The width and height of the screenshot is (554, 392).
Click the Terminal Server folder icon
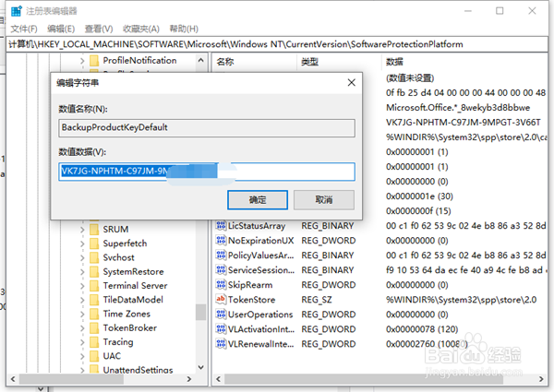click(94, 285)
